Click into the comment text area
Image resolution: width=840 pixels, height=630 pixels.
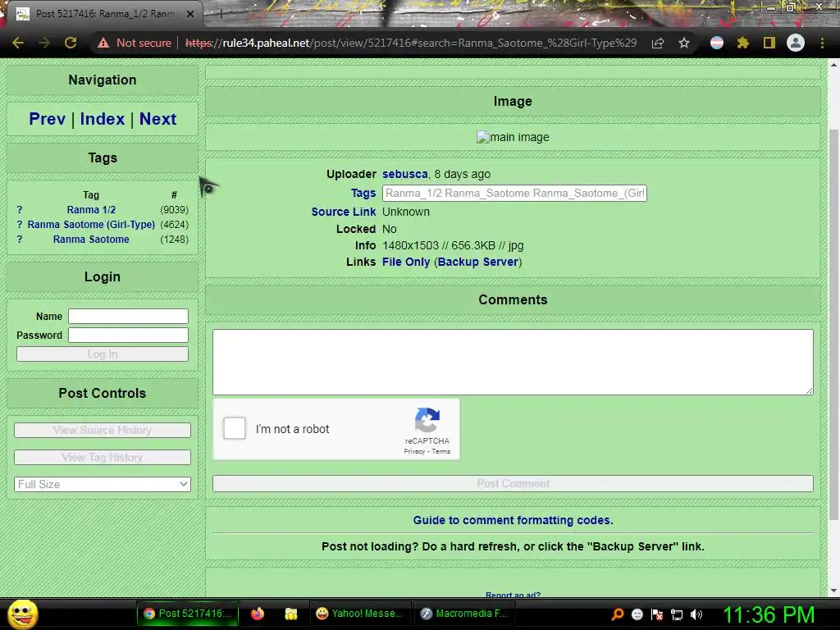click(x=513, y=362)
